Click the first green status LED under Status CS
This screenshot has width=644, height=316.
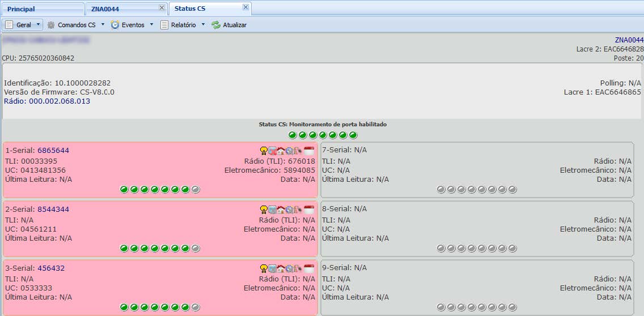click(293, 135)
